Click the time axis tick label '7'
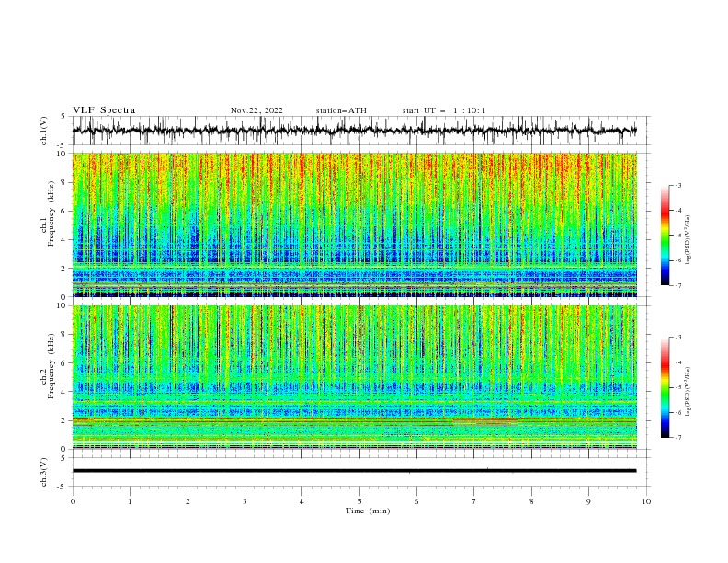Image resolution: width=728 pixels, height=563 pixels. [x=474, y=501]
